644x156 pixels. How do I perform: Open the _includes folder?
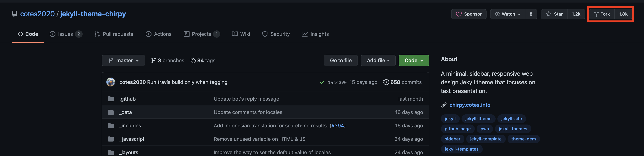click(x=130, y=126)
